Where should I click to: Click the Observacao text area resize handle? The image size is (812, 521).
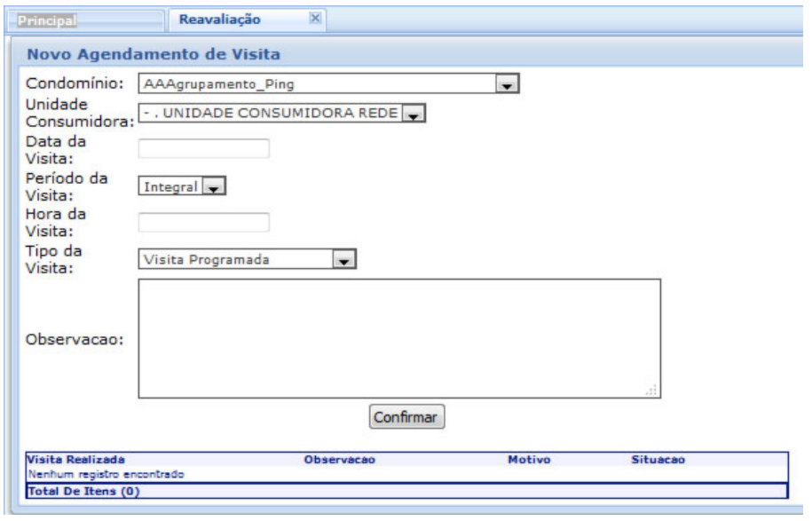[x=653, y=391]
